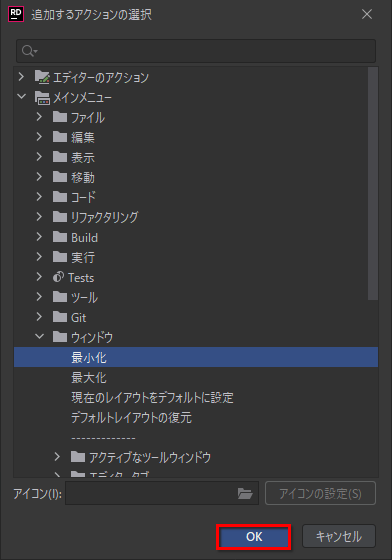Image resolution: width=392 pixels, height=560 pixels.
Task: Expand the ツール folder chevron
Action: pos(39,297)
